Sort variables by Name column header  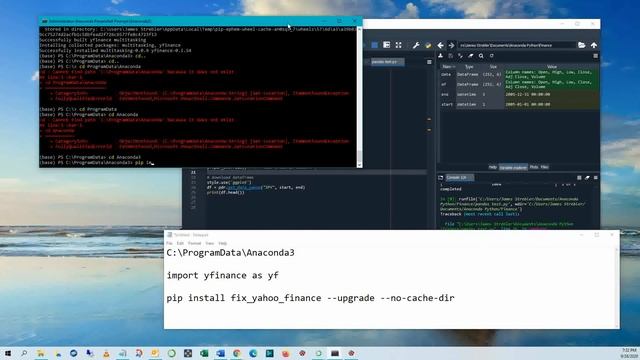tap(448, 67)
